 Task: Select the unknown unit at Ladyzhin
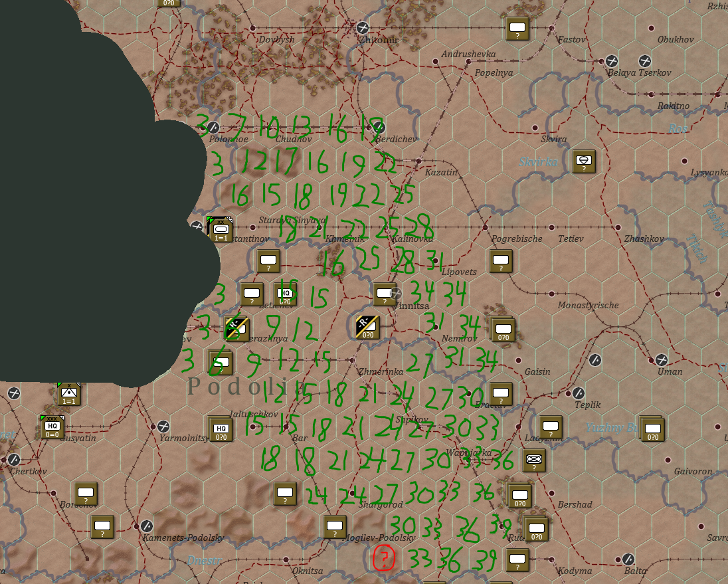coord(550,427)
